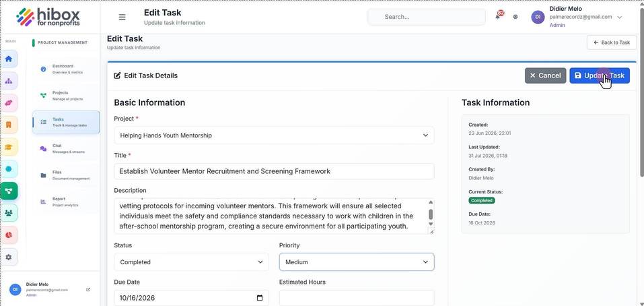Viewport: 644px width, 306px height.
Task: Open the green project management rail icon
Action: point(9,191)
